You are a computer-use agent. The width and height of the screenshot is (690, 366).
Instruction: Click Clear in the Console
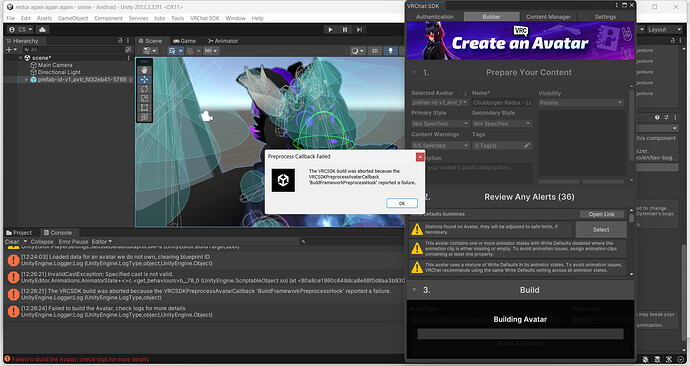[12, 242]
